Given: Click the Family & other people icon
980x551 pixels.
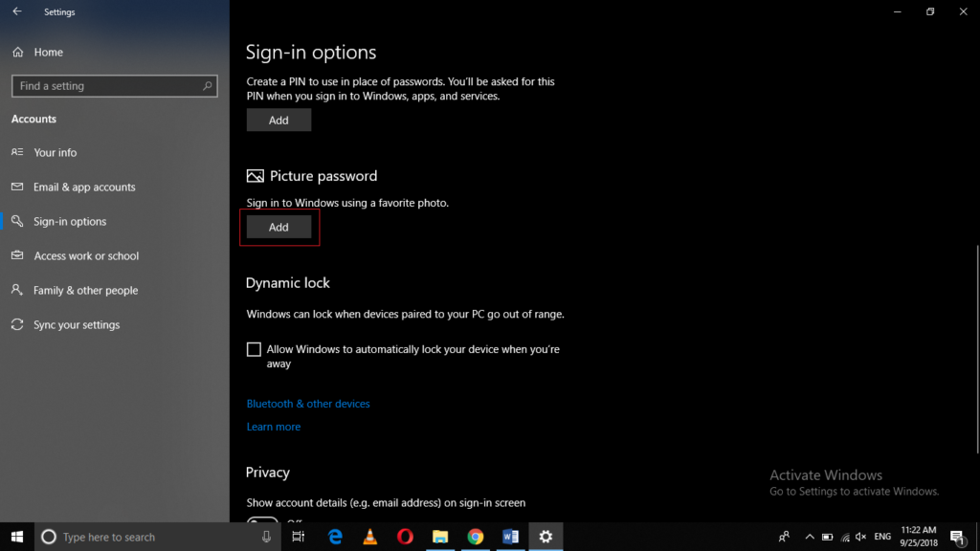Looking at the screenshot, I should pos(16,290).
